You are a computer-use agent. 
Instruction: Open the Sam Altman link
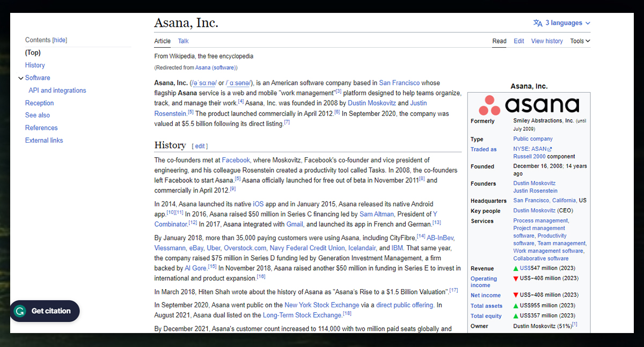tap(377, 214)
